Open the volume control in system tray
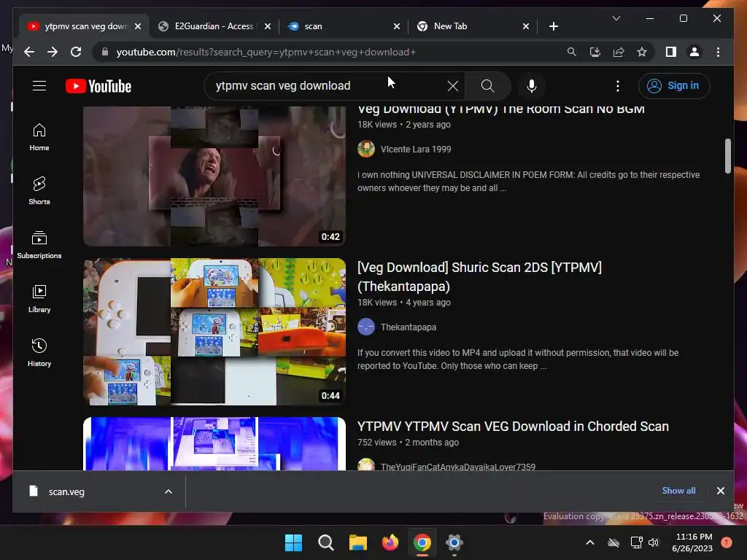 (653, 542)
